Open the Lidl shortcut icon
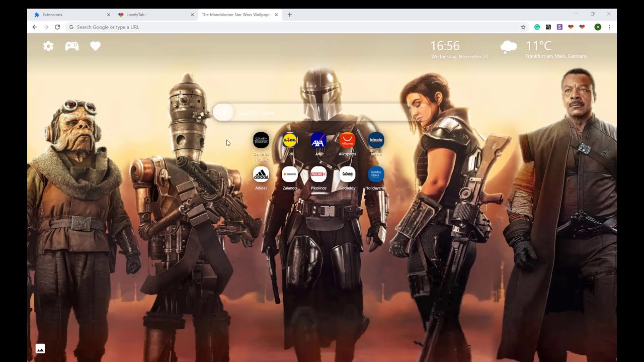644x362 pixels. 290,140
